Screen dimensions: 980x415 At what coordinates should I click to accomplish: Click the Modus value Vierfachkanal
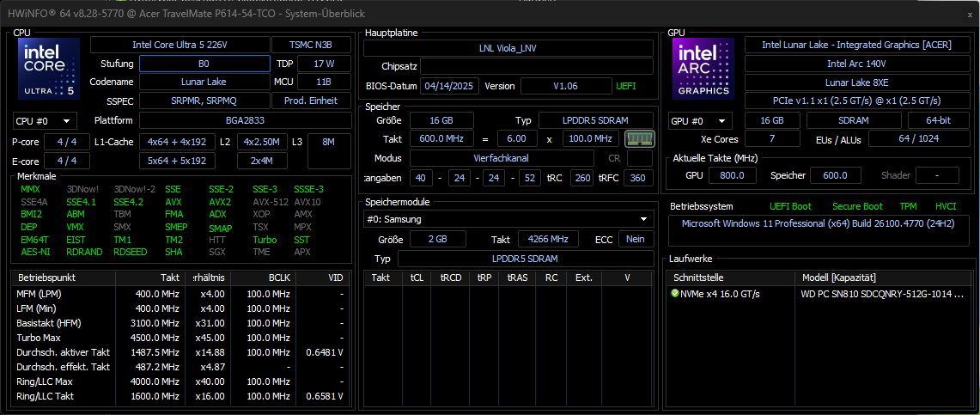click(x=502, y=158)
